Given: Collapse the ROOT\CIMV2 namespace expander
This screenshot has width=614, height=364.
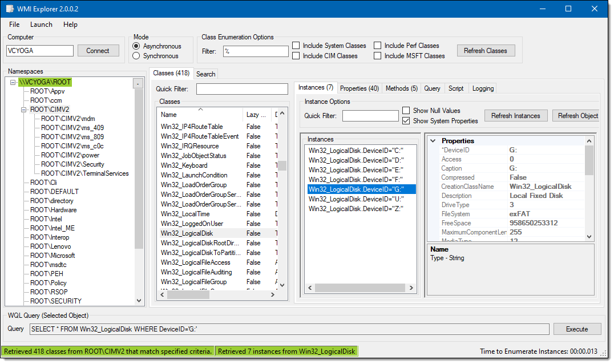Looking at the screenshot, I should coord(24,110).
